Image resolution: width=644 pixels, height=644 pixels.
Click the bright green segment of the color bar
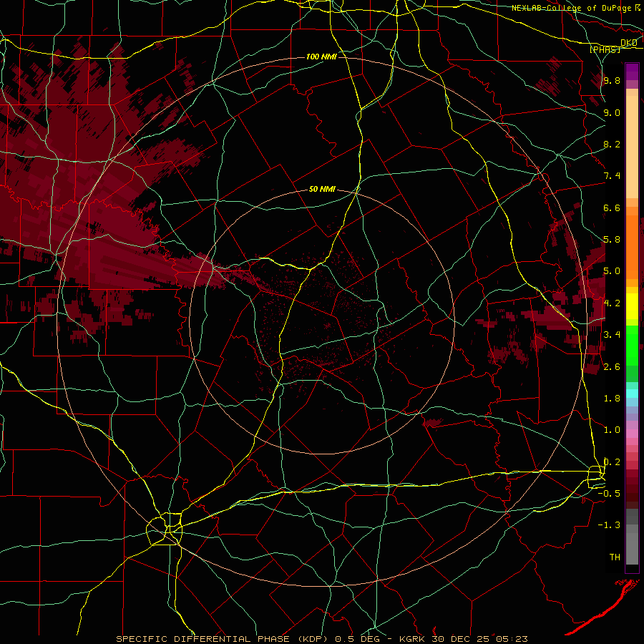tap(632, 345)
